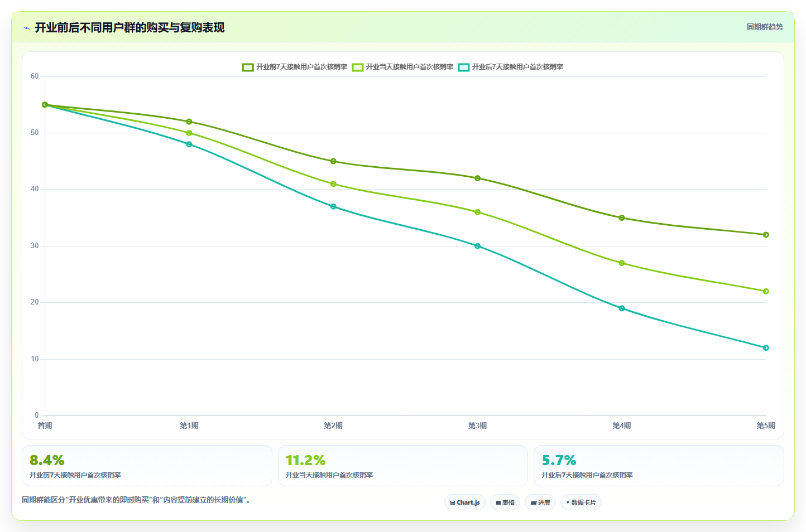
Task: Click teal 第4期 point at 19
Action: [x=622, y=308]
